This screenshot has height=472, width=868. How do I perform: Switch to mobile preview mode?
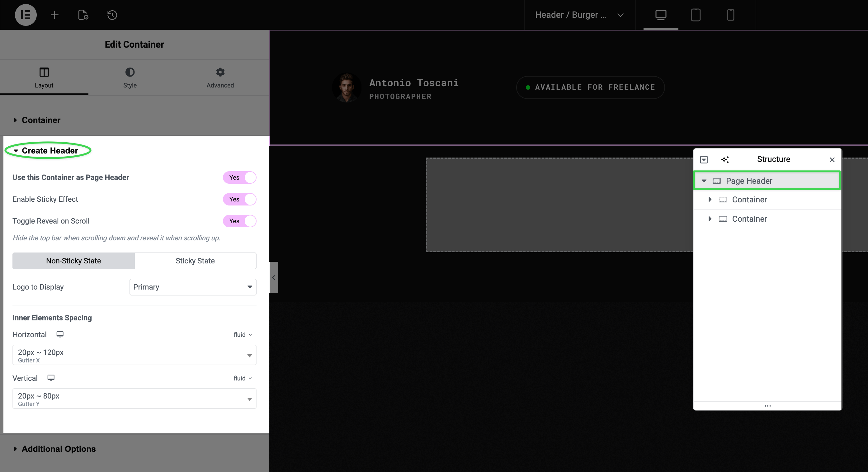[x=730, y=15]
